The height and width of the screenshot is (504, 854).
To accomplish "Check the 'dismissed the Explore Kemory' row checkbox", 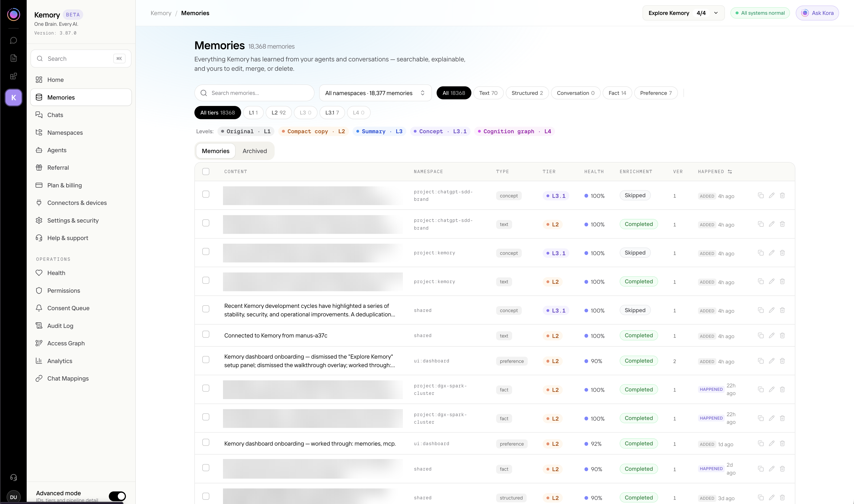I will click(205, 359).
